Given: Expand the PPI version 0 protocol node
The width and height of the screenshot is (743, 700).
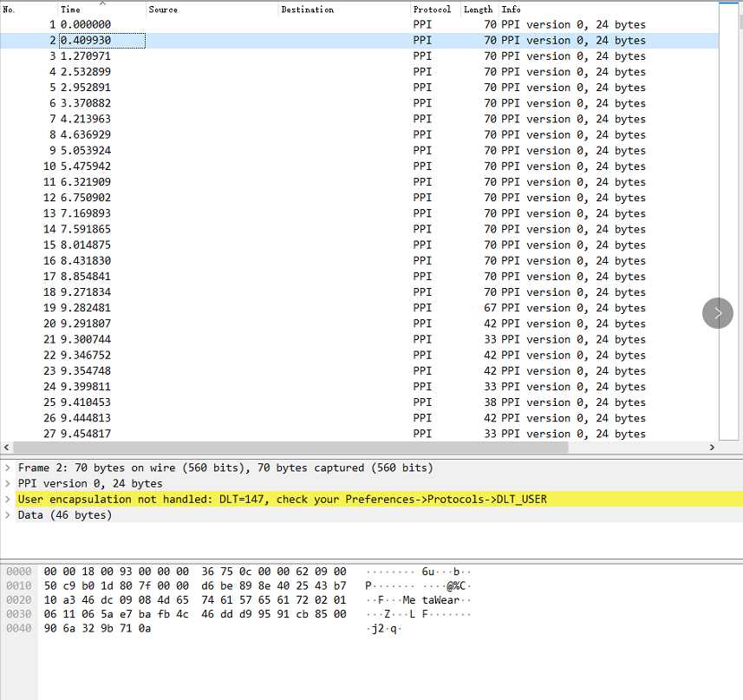Looking at the screenshot, I should click(9, 483).
